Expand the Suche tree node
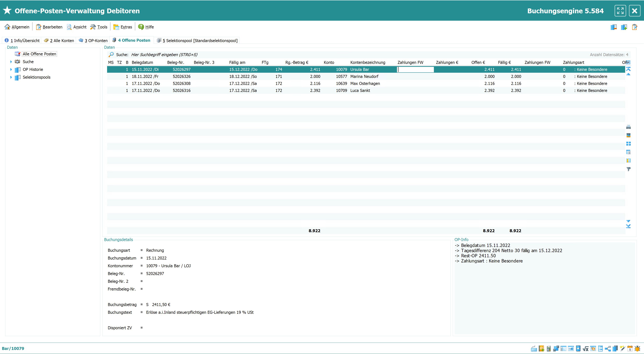This screenshot has width=644, height=354. point(11,62)
